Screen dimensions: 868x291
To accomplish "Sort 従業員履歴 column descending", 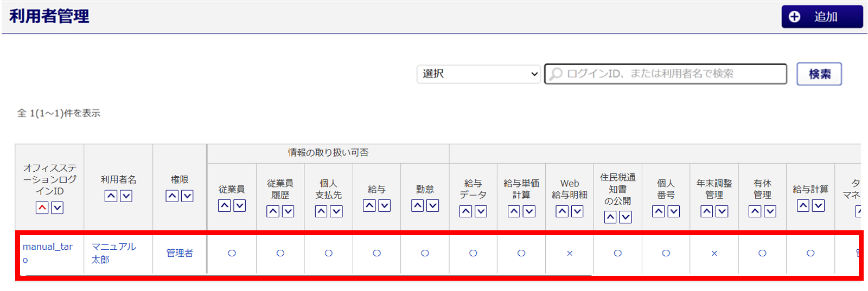I will click(x=288, y=211).
